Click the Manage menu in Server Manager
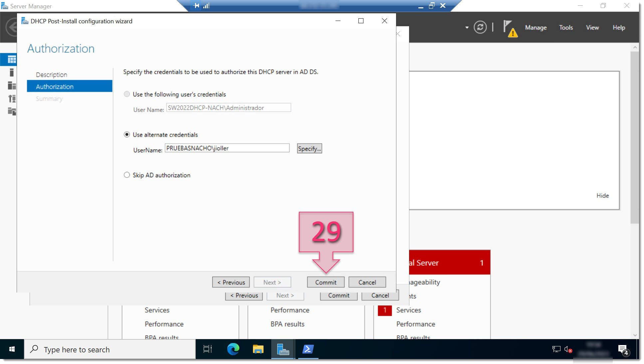This screenshot has height=364, width=644. click(535, 27)
